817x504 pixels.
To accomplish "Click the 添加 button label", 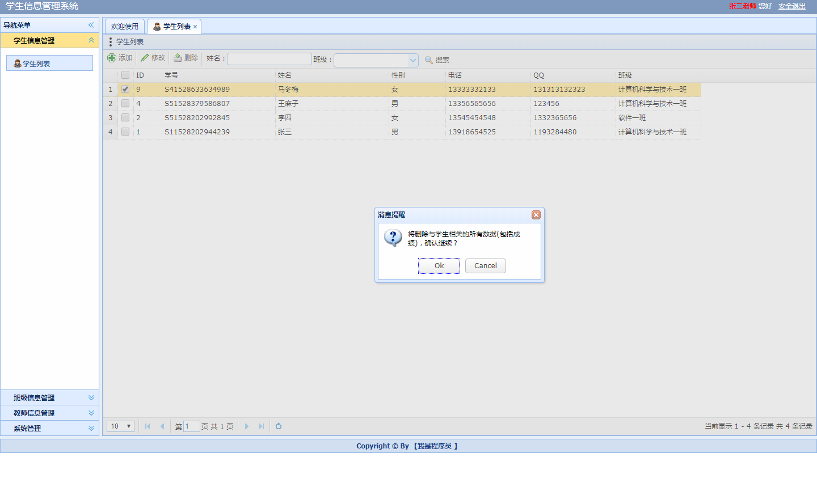I will pyautogui.click(x=125, y=58).
